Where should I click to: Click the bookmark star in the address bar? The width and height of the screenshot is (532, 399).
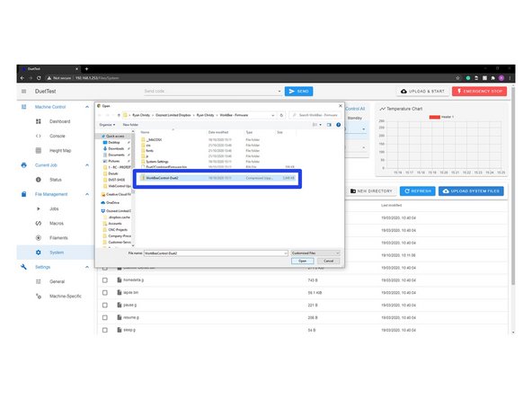click(457, 78)
